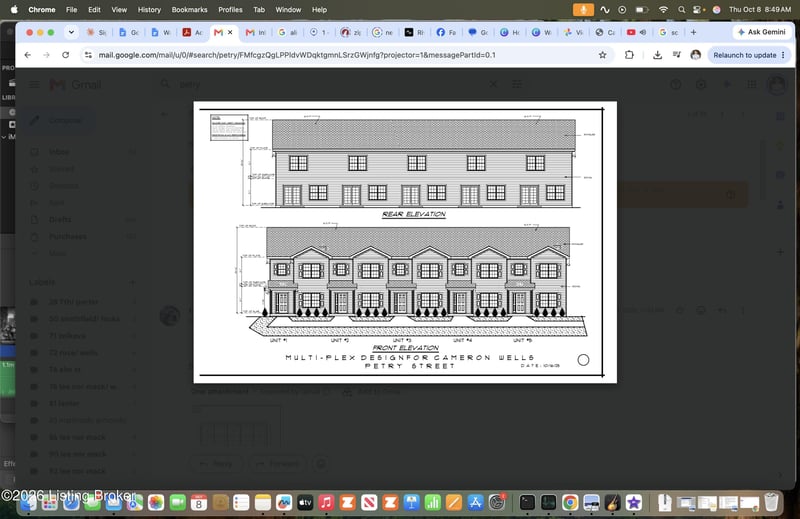Open the Wi-Fi status menu

[x=663, y=10]
